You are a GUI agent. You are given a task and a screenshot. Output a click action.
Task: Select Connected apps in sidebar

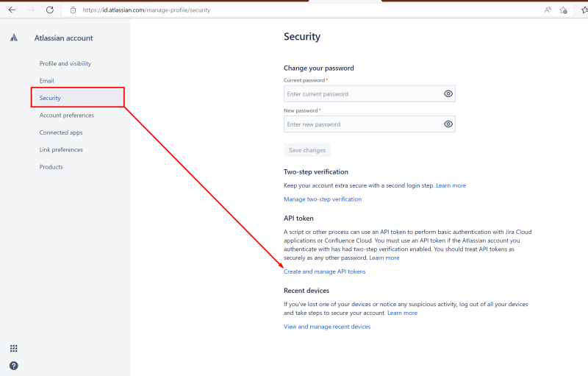pos(61,132)
